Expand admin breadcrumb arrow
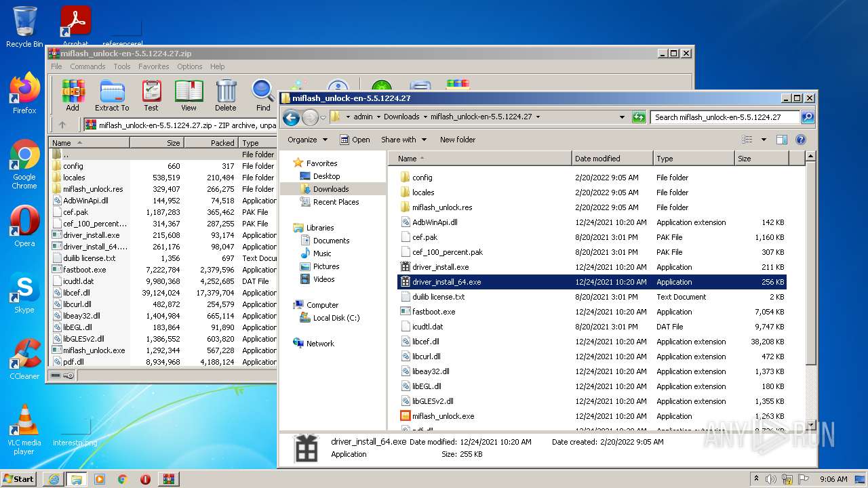 (378, 117)
